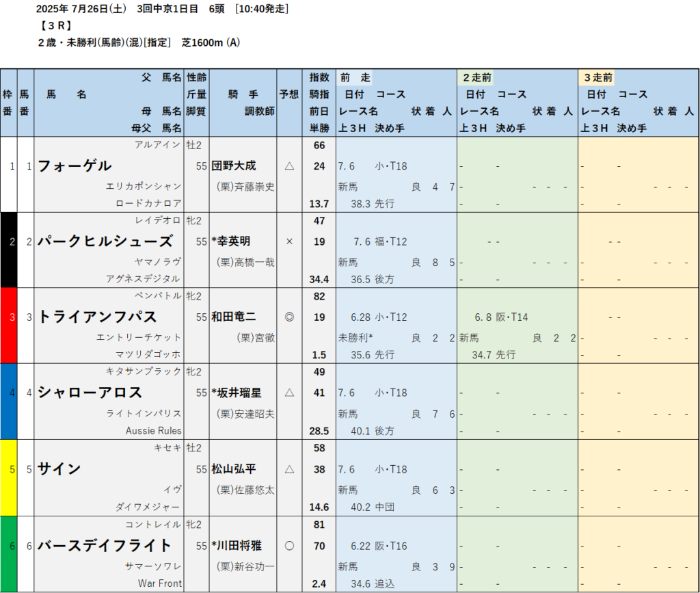The width and height of the screenshot is (700, 593).
Task: Click jockey name 松山弘平
Action: (x=234, y=469)
